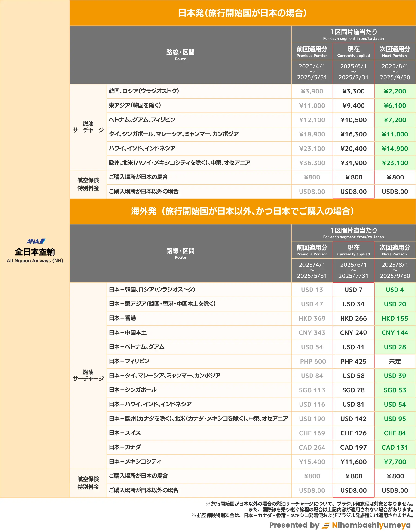This screenshot has height=532, width=416.
Task: Click the USD 7 current Korea overseas cell
Action: pos(353,290)
